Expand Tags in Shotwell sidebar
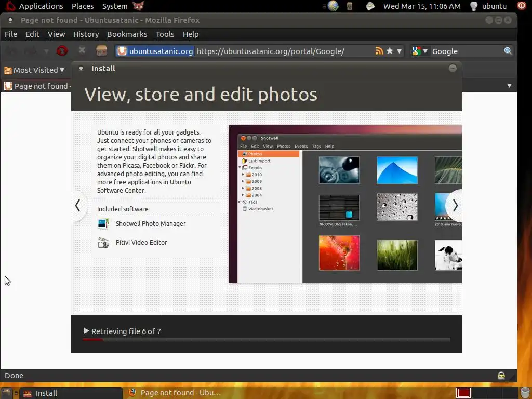Image resolution: width=532 pixels, height=399 pixels. 240,202
